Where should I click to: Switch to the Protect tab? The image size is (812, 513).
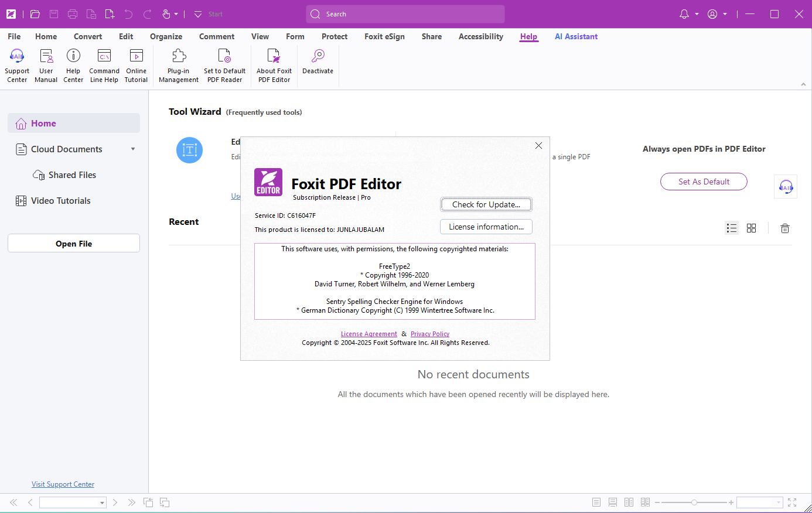(335, 36)
